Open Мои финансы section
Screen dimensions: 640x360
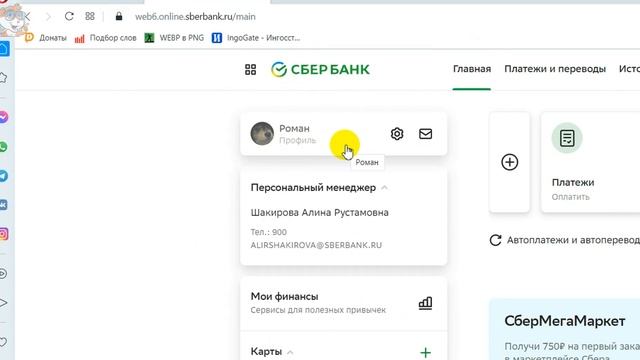coord(344,303)
